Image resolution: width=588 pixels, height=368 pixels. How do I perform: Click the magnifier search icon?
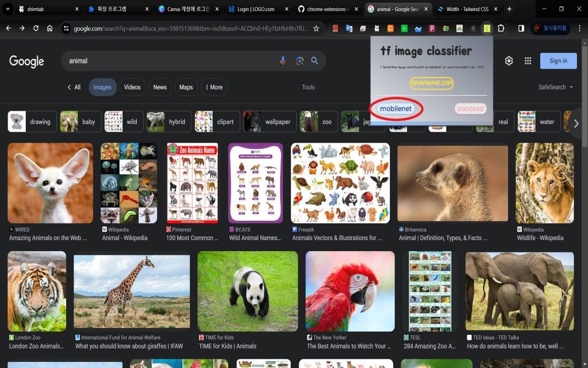[315, 61]
